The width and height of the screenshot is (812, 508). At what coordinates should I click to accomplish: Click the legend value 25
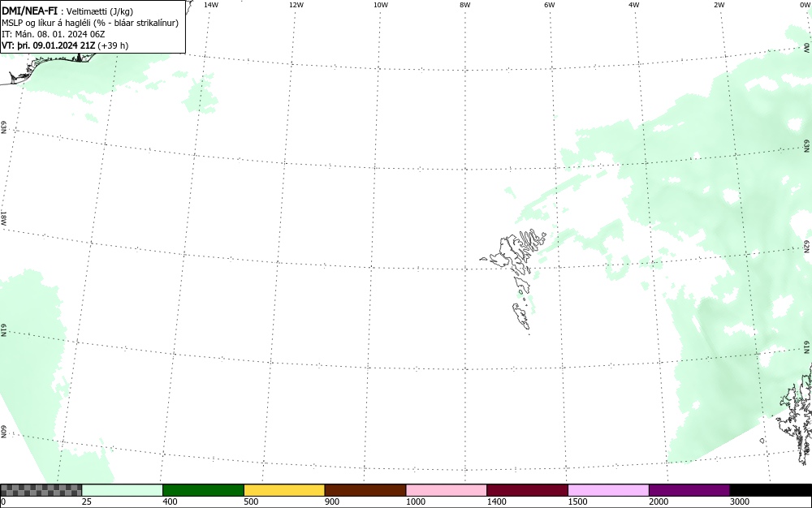[87, 502]
